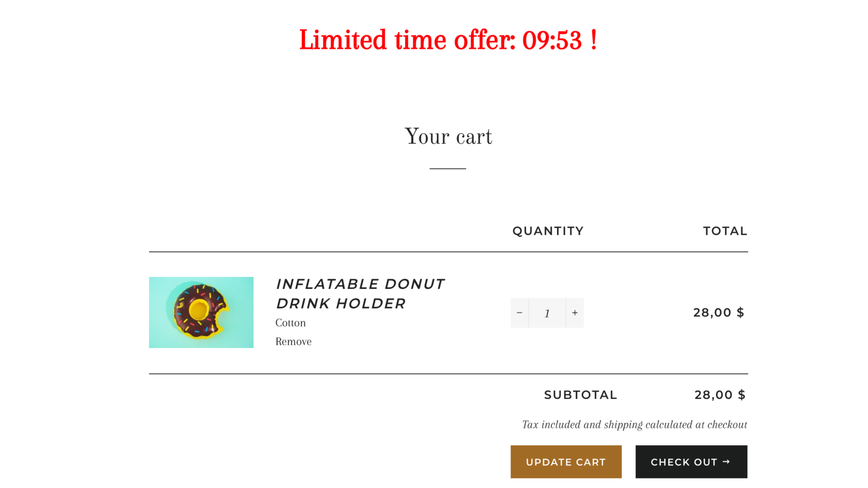The height and width of the screenshot is (488, 868).
Task: Click the subtotal amount of 28,00 $
Action: tap(720, 395)
